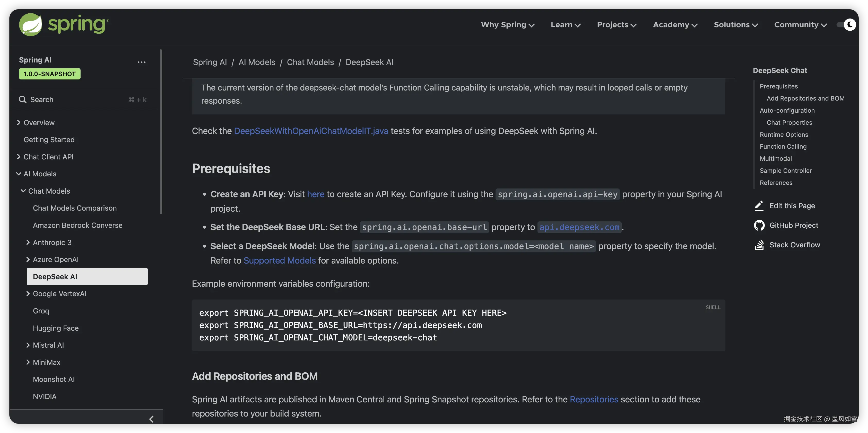Click the Stack Overflow icon
868x433 pixels.
tap(759, 245)
